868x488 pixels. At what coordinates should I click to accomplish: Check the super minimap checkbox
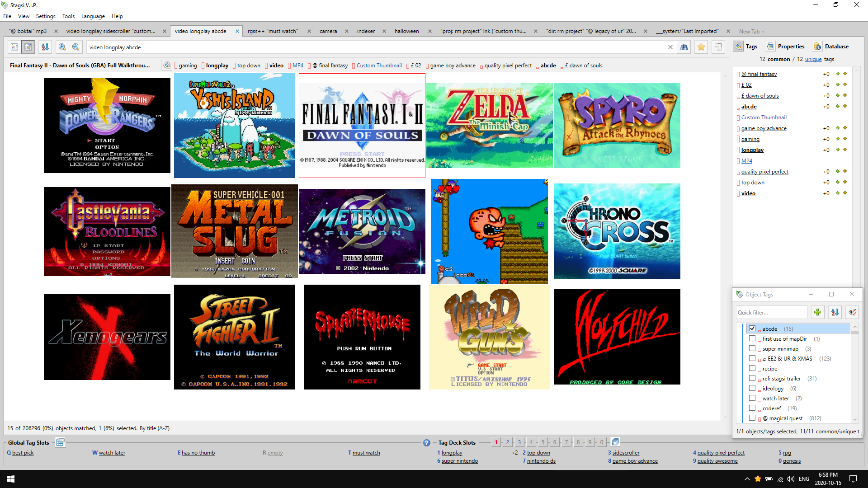[x=752, y=348]
